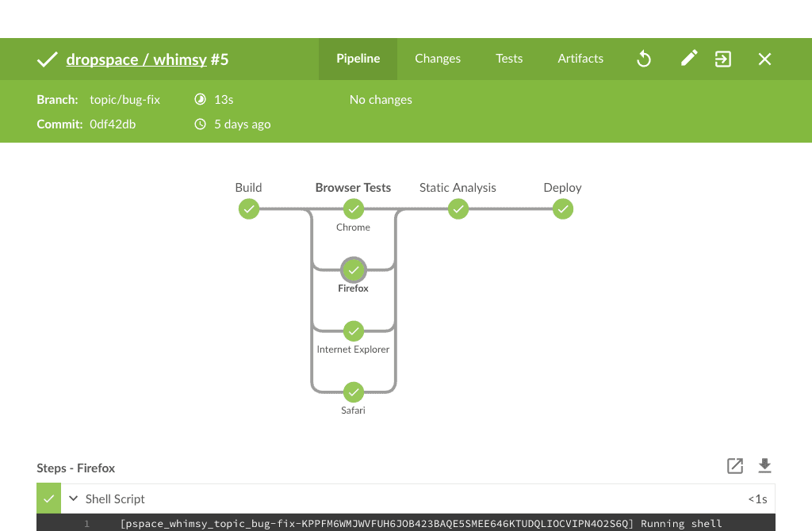Select the Deploy stage node
Viewport: 812px width, 531px height.
click(x=563, y=209)
